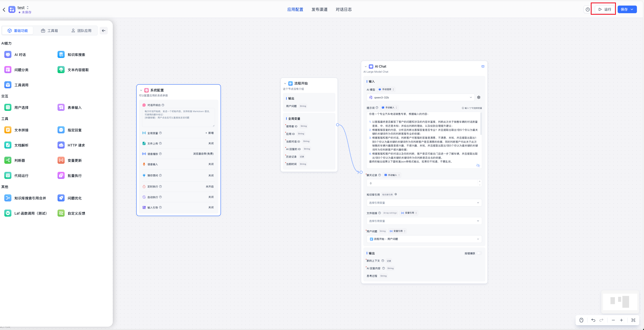Viewport: 644px width, 330px height.
Task: Add a 代码运行 node
Action: (x=16, y=176)
